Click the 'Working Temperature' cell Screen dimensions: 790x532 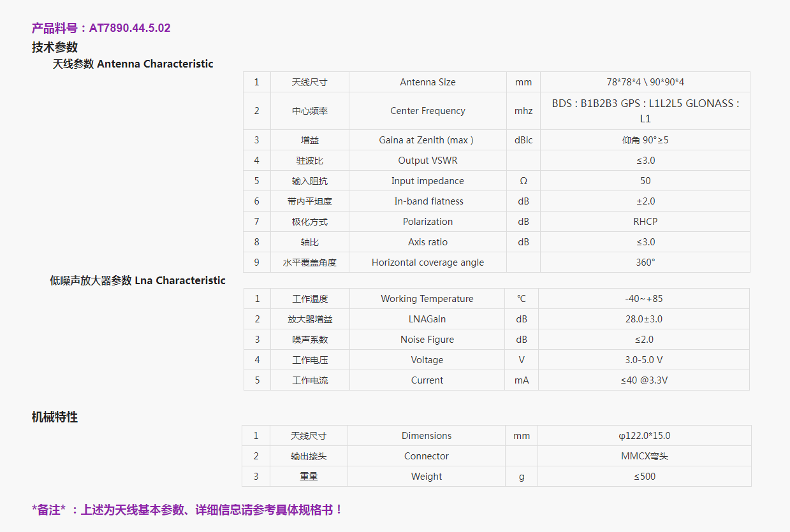427,299
